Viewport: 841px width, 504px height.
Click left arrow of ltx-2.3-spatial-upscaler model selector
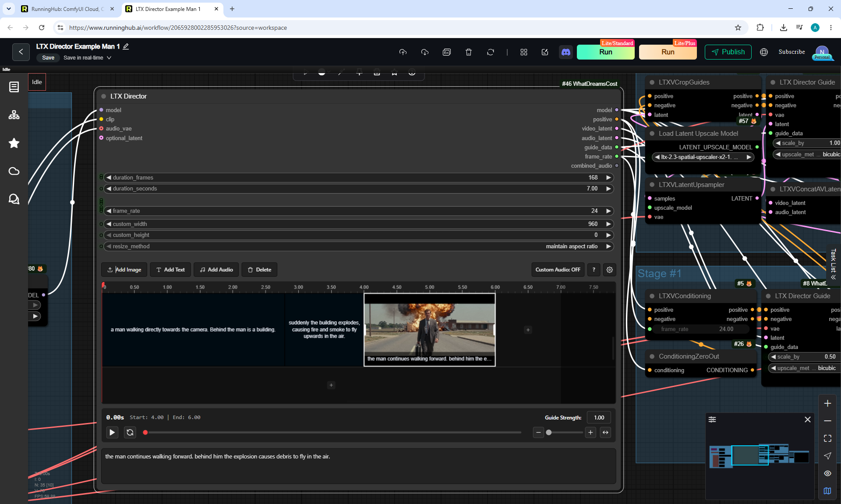pyautogui.click(x=657, y=157)
